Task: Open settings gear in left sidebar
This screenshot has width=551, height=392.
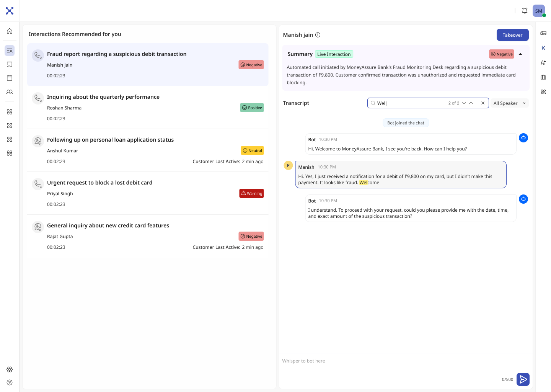Action: 10,369
